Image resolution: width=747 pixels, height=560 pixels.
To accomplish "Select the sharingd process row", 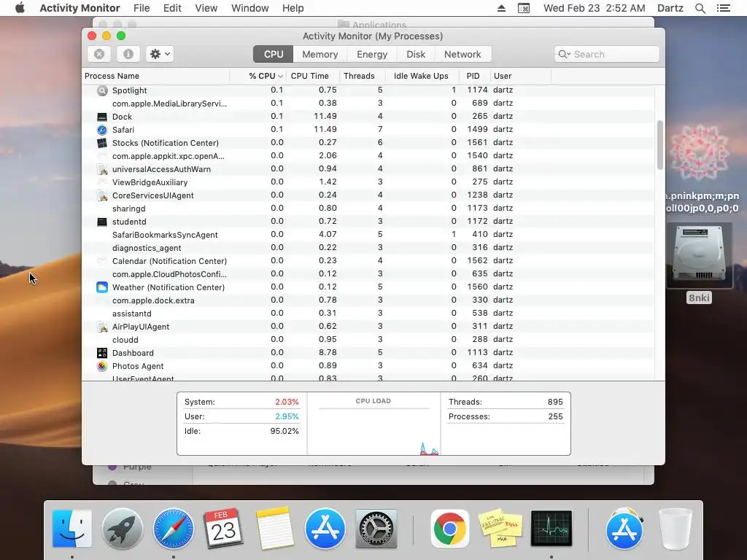I will pyautogui.click(x=368, y=208).
